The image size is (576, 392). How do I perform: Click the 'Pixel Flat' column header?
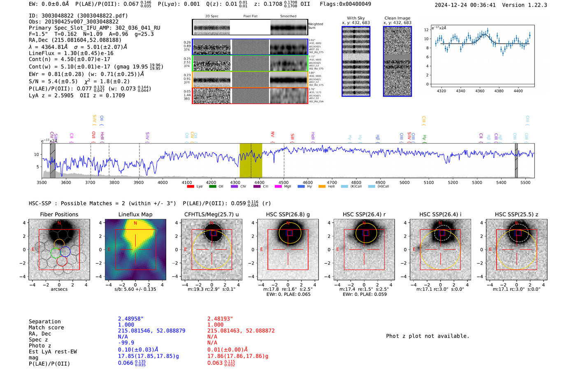coord(250,16)
